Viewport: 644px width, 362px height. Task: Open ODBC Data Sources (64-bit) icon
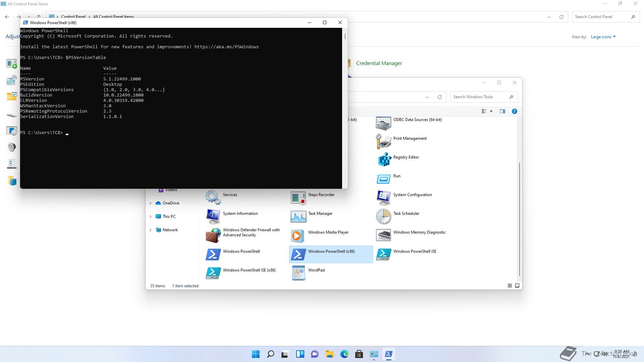tap(383, 123)
